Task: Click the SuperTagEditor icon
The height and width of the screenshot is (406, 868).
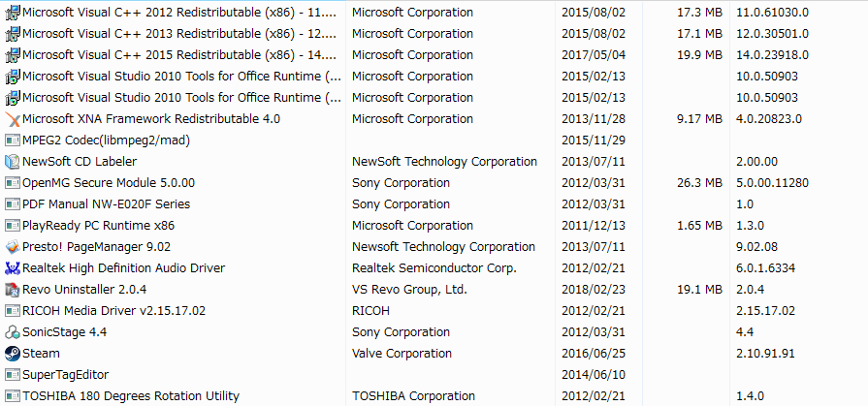Action: pyautogui.click(x=13, y=375)
